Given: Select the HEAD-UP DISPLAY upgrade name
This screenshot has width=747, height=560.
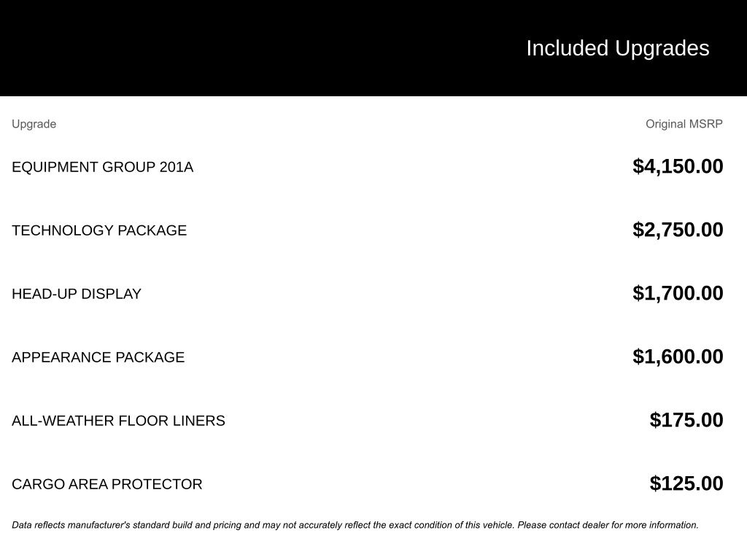Looking at the screenshot, I should pos(77,294).
